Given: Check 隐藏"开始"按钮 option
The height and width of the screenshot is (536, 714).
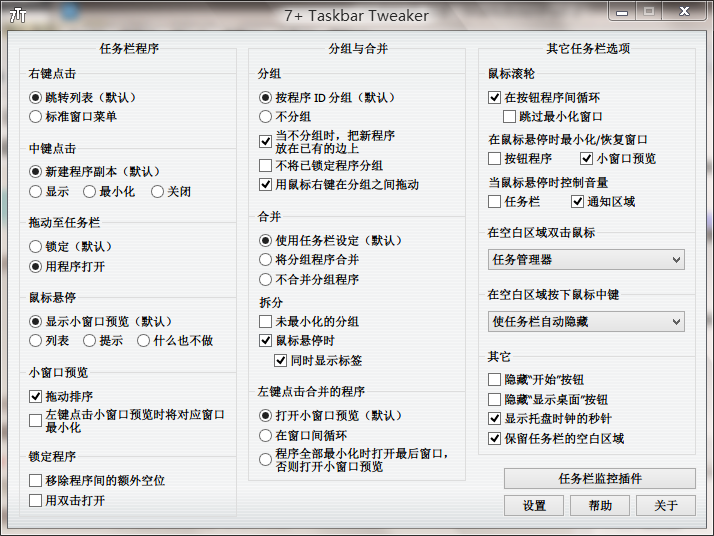Looking at the screenshot, I should point(495,380).
